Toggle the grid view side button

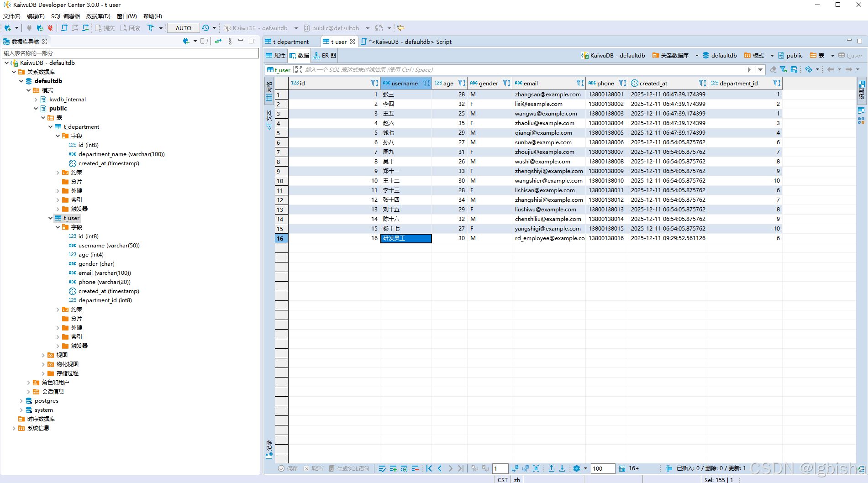point(269,91)
